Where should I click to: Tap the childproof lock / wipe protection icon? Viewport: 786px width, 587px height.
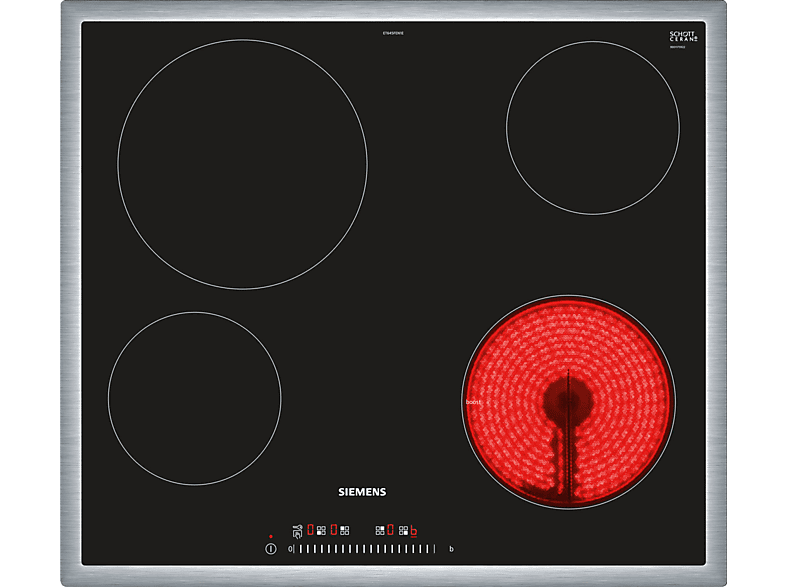pyautogui.click(x=298, y=531)
